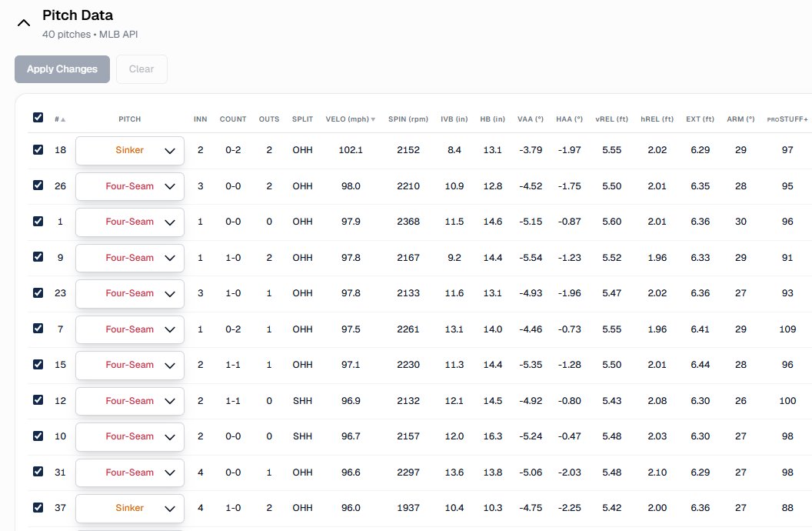Click proSTUFF+ value 109
This screenshot has height=531, width=812.
[x=787, y=329]
